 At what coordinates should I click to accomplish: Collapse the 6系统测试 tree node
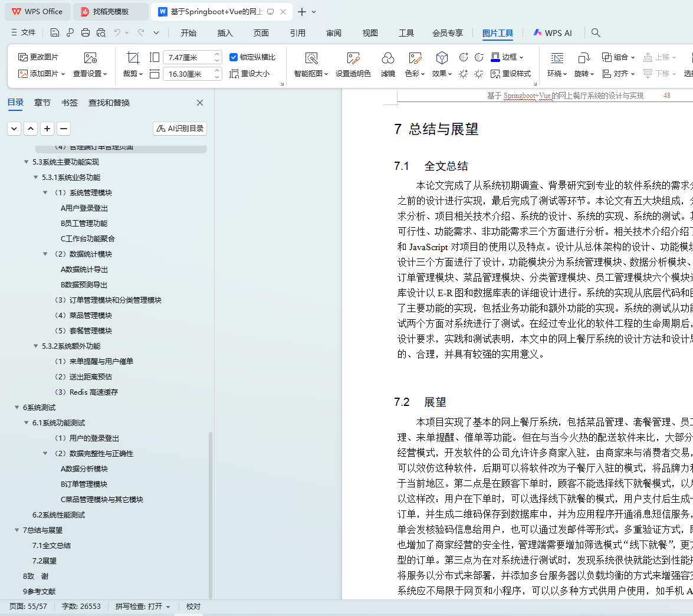17,407
